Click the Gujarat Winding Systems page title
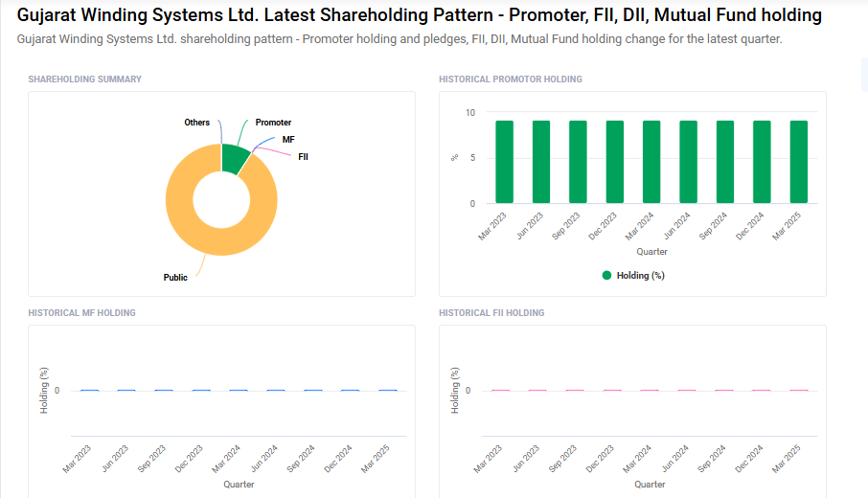Viewport: 868px width, 498px height. point(419,15)
